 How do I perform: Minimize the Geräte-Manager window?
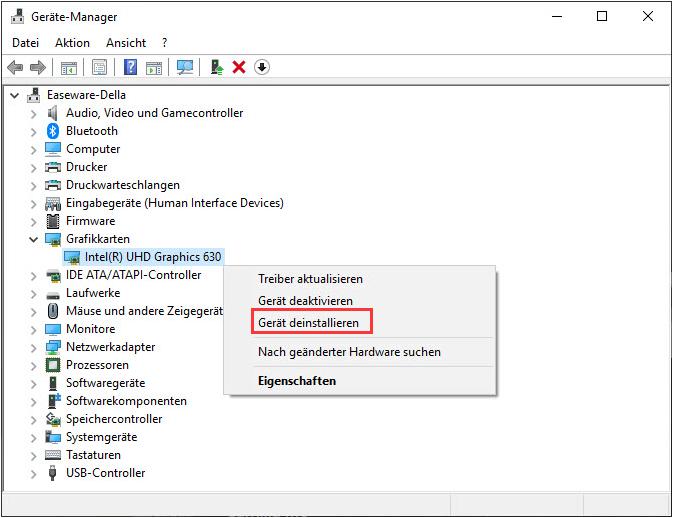point(557,16)
